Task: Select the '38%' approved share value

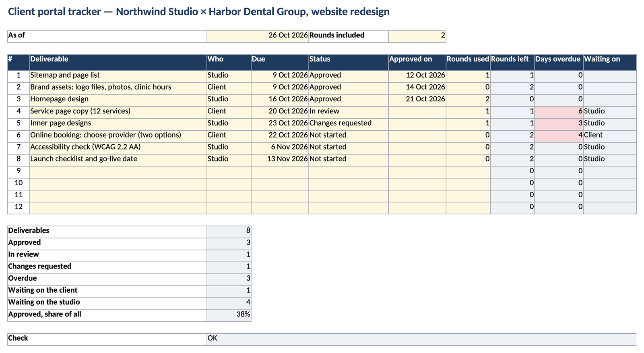Action: [229, 316]
